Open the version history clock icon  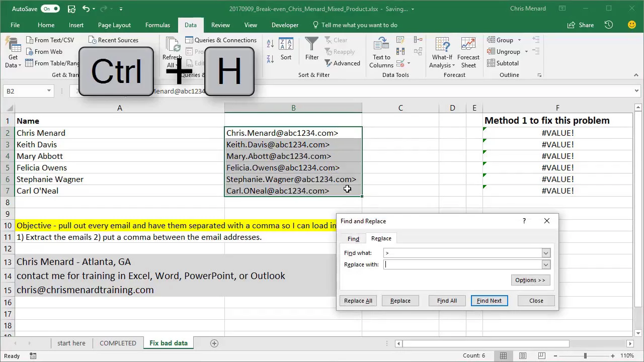click(609, 25)
